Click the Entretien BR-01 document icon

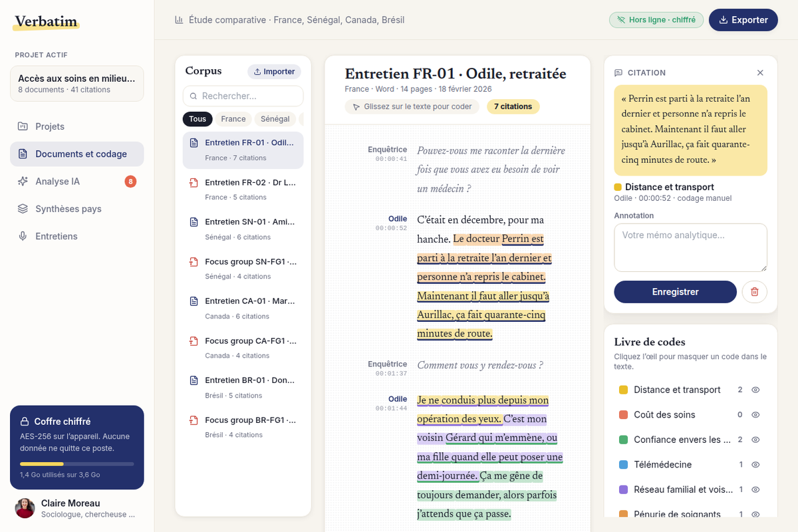(x=194, y=380)
